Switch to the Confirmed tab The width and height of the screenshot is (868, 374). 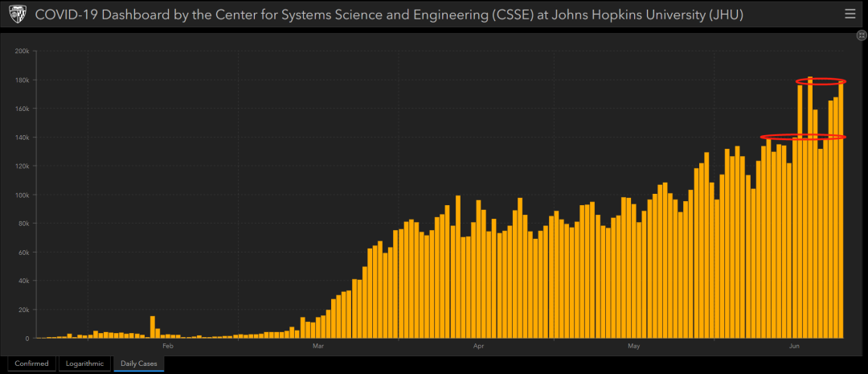[31, 364]
